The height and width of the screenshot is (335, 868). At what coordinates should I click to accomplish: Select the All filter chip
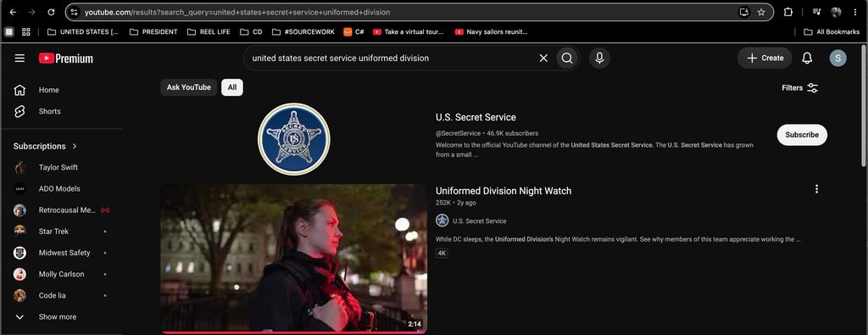coord(232,87)
